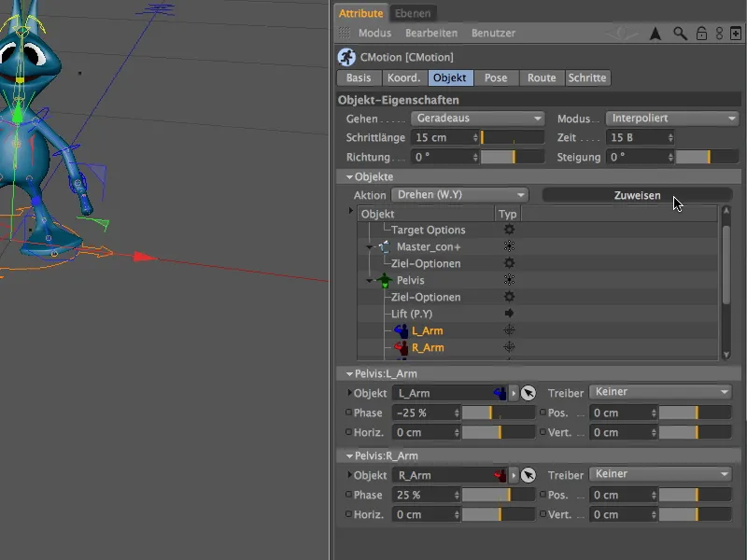Click the blue L_Arm object icon
Viewport: 747px width, 560px height.
pos(402,330)
